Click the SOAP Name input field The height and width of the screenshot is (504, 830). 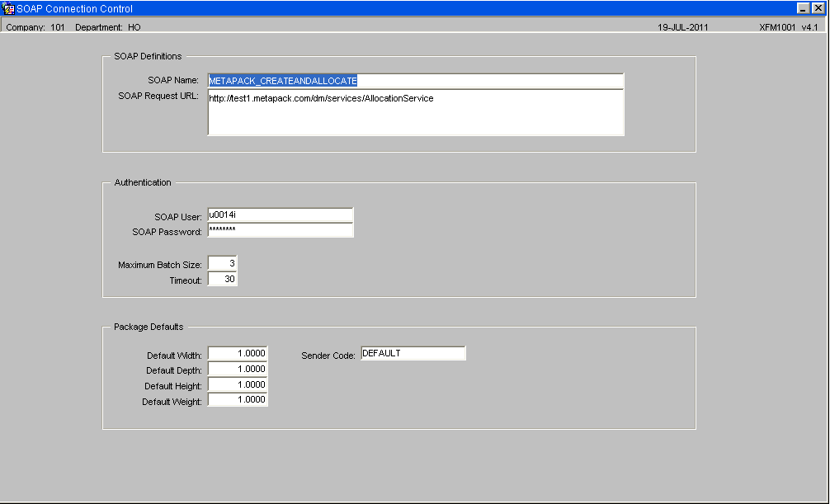click(x=416, y=81)
